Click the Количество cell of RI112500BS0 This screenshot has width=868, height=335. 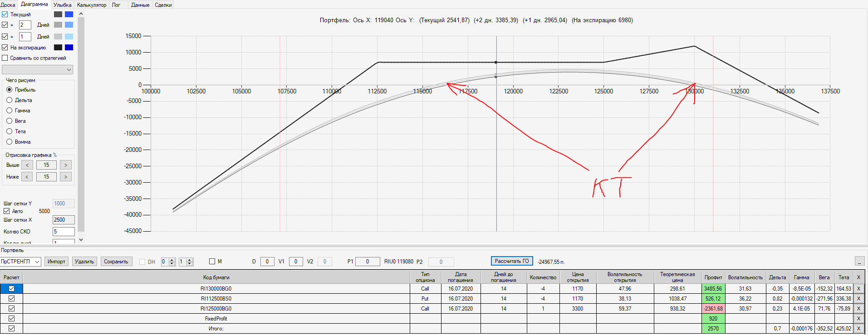point(543,299)
